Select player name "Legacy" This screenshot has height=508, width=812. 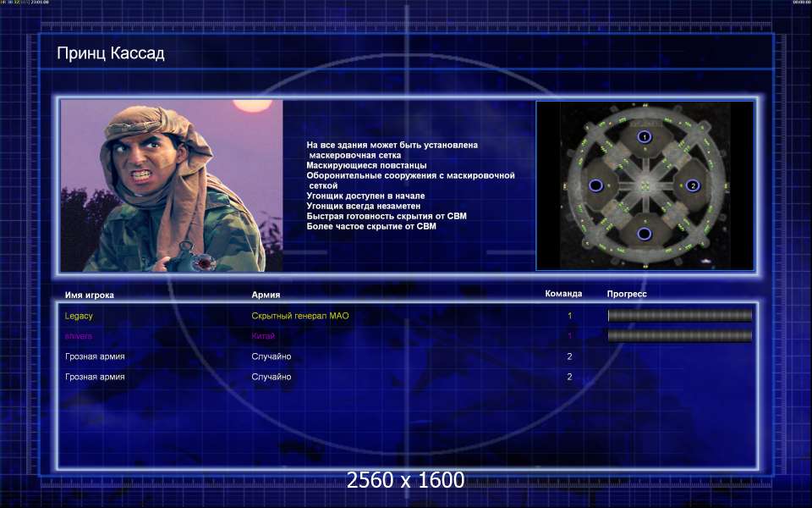79,316
